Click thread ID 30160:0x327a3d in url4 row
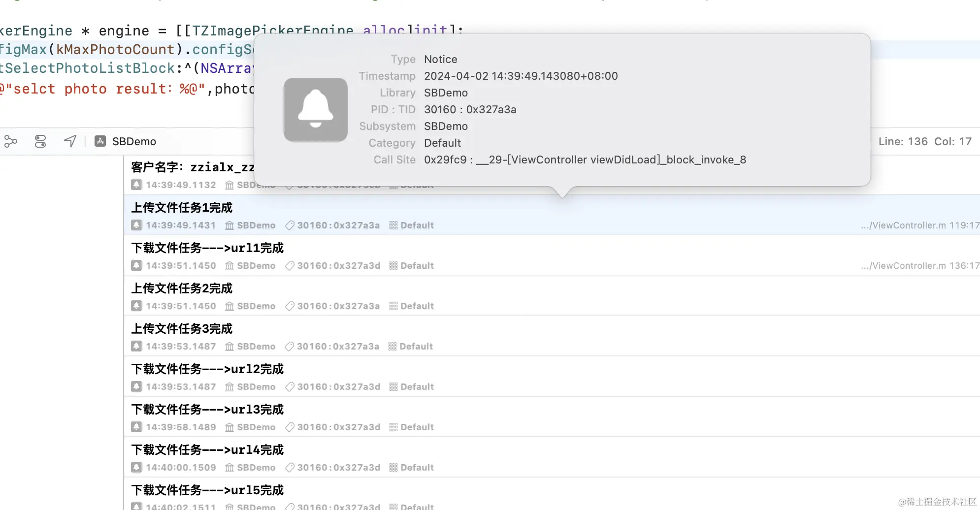 pyautogui.click(x=338, y=468)
